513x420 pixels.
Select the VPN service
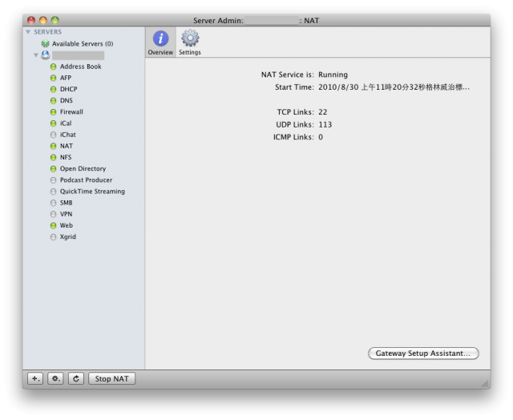pyautogui.click(x=66, y=214)
